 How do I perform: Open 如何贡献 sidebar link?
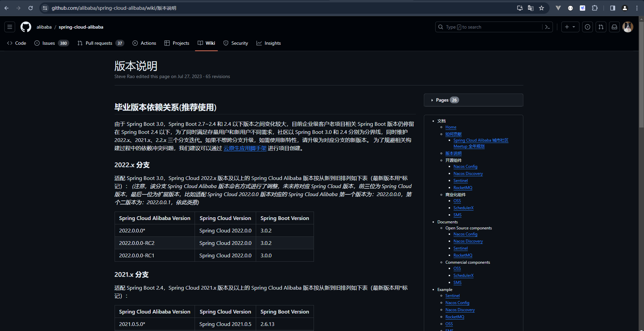(x=453, y=134)
